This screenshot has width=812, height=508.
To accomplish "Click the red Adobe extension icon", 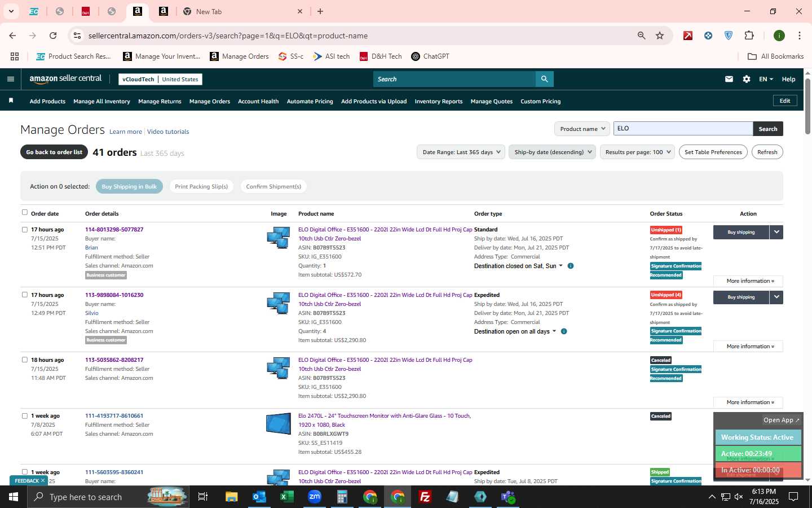I will [x=688, y=36].
